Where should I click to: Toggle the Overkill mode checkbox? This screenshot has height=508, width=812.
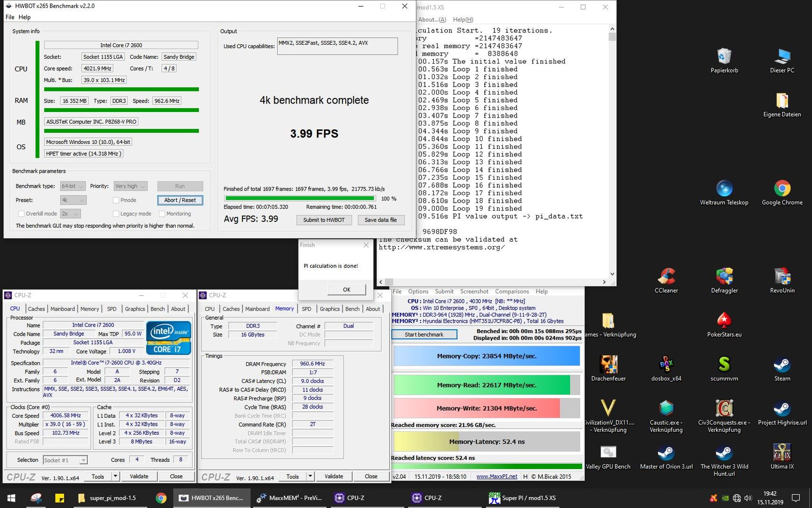point(21,214)
